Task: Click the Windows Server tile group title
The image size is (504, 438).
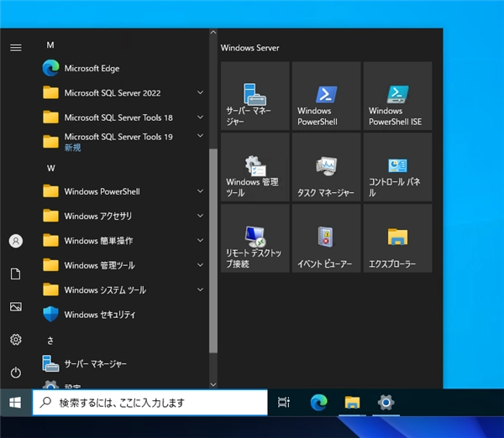Action: point(249,48)
